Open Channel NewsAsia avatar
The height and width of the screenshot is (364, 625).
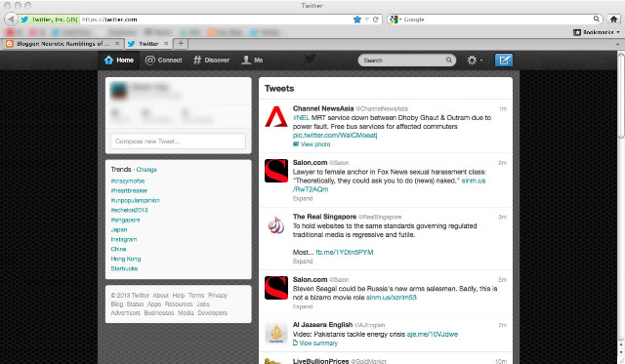coord(276,117)
